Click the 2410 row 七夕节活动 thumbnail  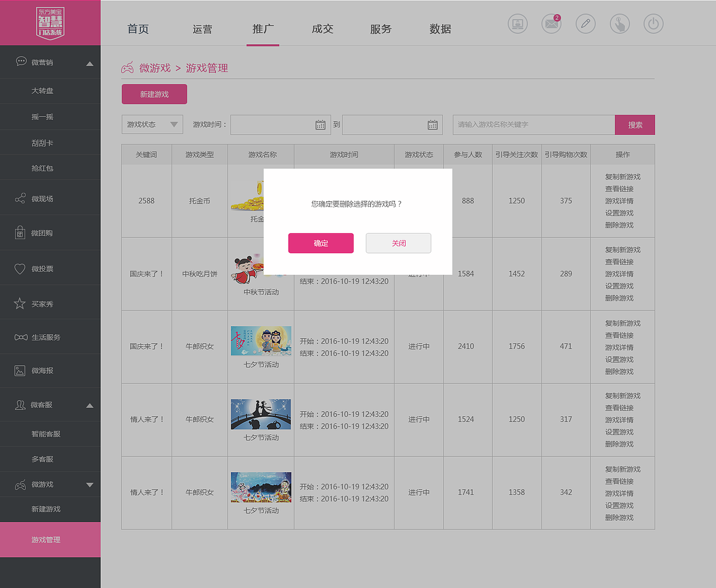click(x=261, y=341)
